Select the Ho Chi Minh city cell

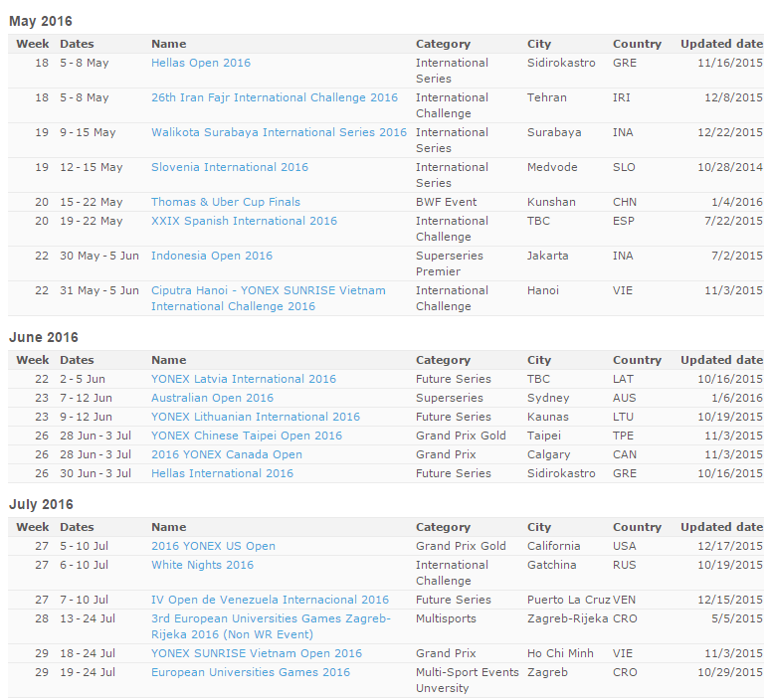(x=560, y=654)
